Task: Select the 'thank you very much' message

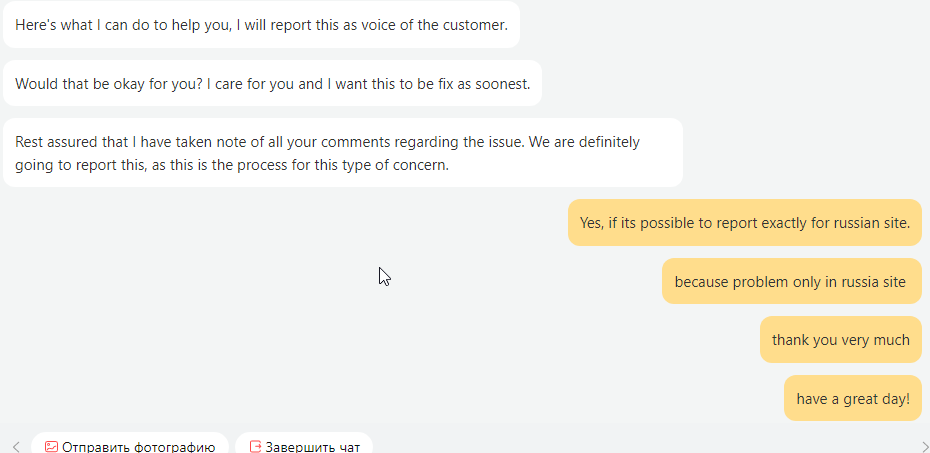Action: click(x=840, y=340)
